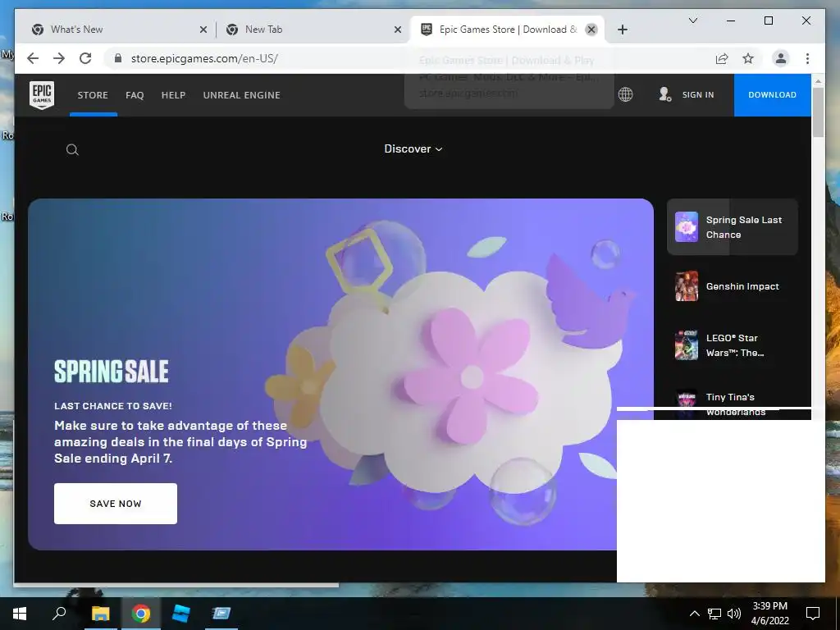Viewport: 840px width, 630px height.
Task: Click the Epic Games logo
Action: point(42,95)
